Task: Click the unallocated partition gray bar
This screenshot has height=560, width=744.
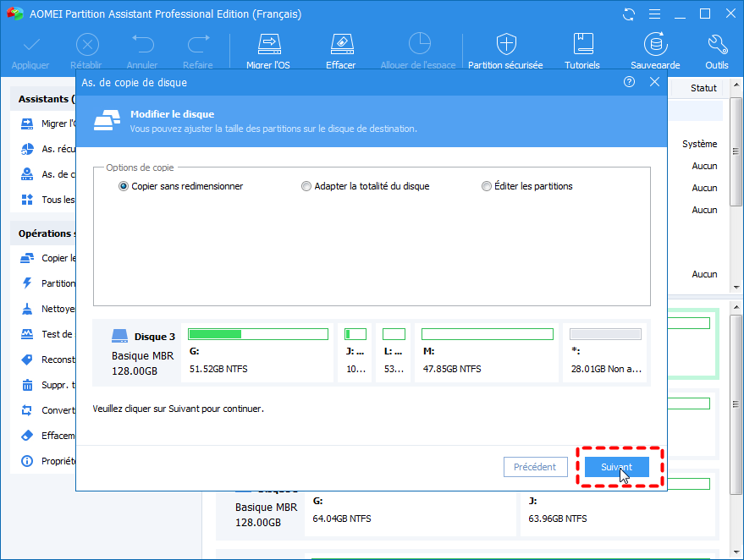Action: 605,334
